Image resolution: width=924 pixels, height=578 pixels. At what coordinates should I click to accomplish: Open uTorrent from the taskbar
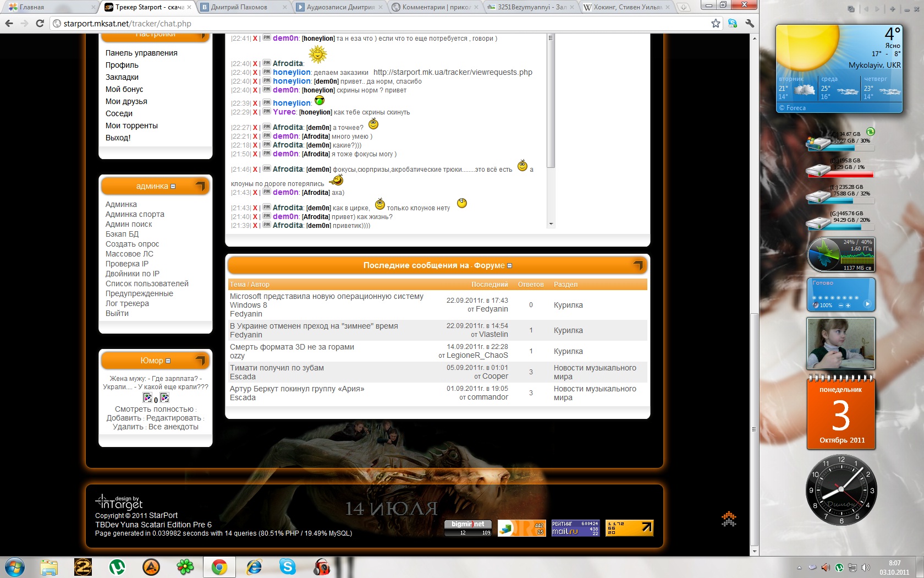click(x=117, y=567)
